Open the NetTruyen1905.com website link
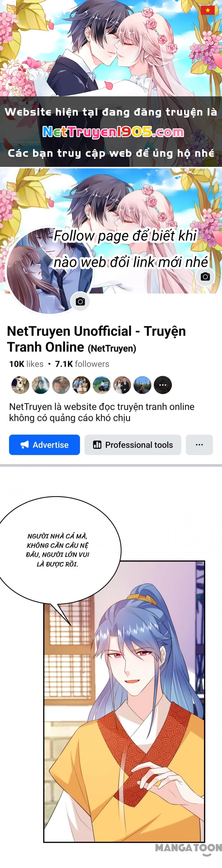The image size is (222, 868). pos(113,132)
